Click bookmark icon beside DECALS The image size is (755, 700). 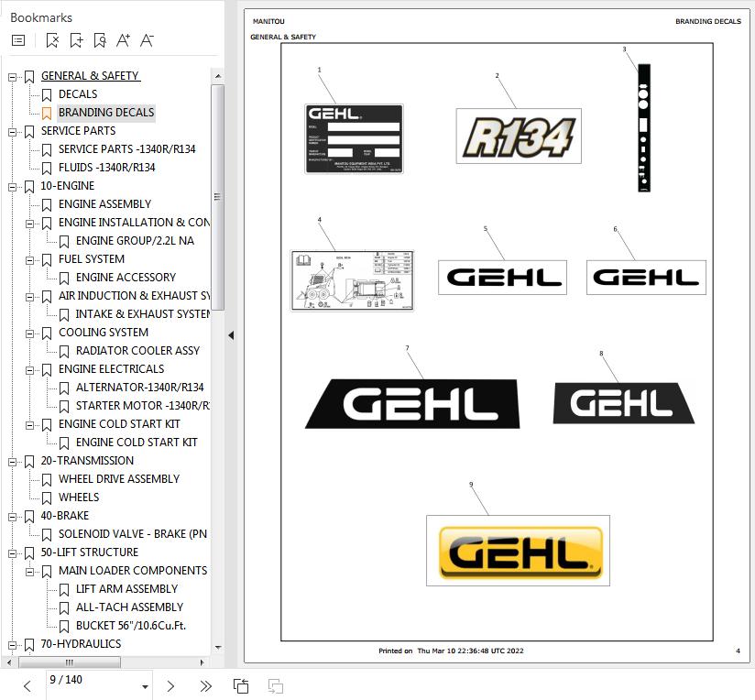pos(47,95)
